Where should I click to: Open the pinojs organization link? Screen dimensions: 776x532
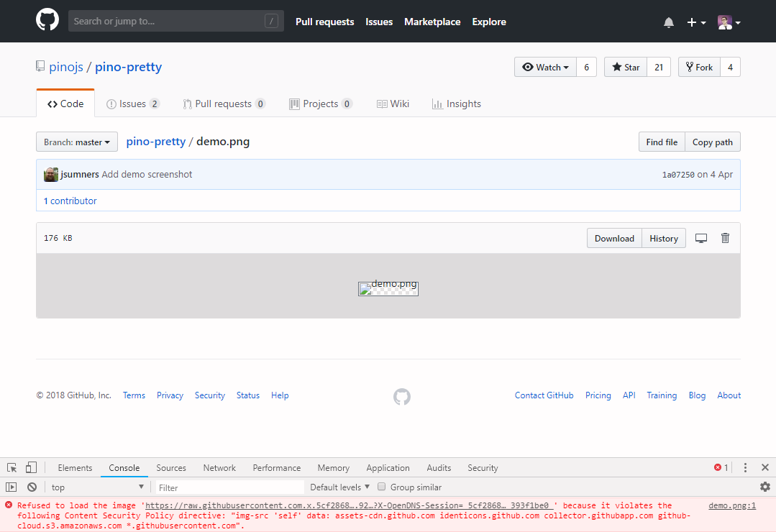tap(65, 67)
